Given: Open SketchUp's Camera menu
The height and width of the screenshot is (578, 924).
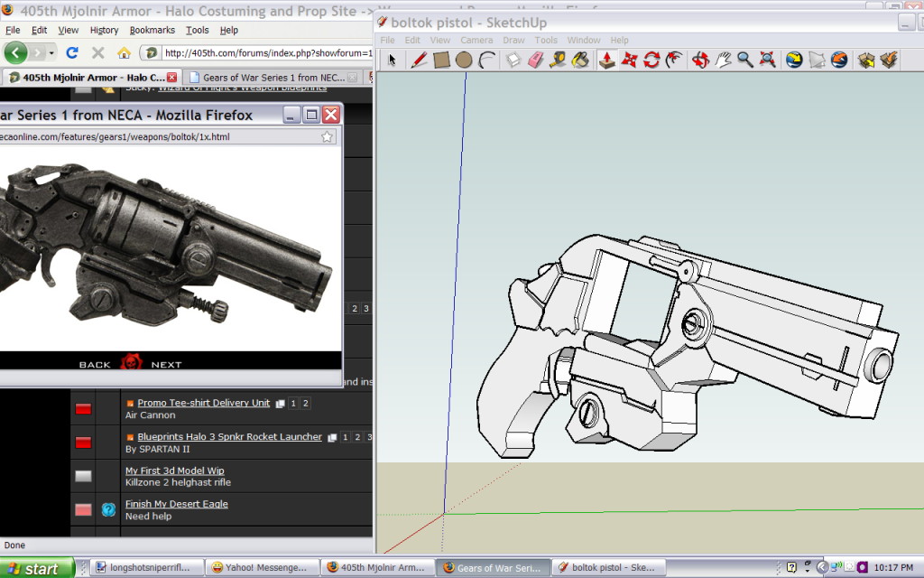Looking at the screenshot, I should 476,40.
